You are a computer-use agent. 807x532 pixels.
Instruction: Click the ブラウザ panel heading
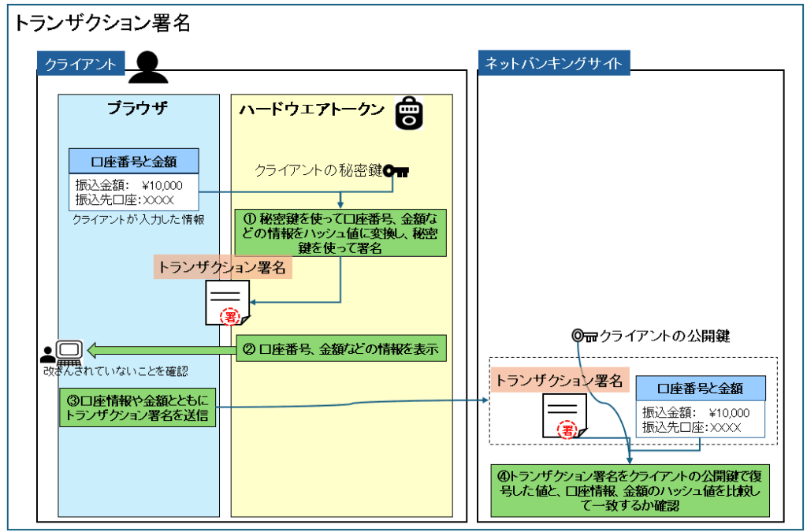pyautogui.click(x=138, y=109)
